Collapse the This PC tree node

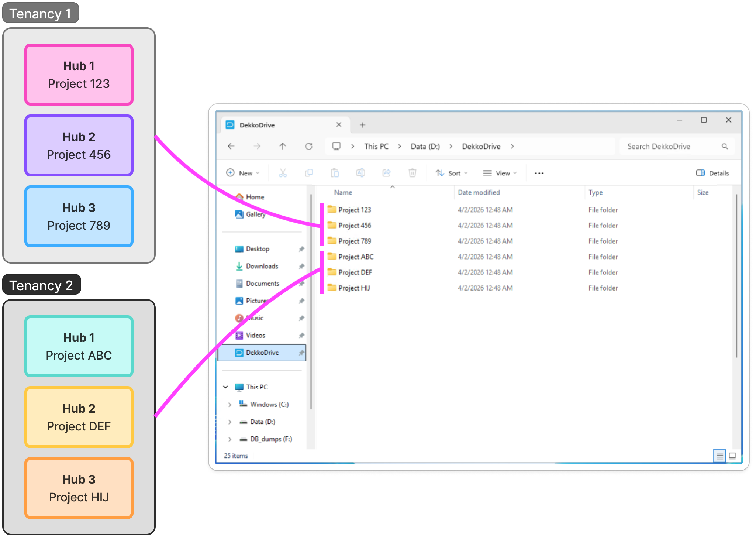[x=225, y=387]
